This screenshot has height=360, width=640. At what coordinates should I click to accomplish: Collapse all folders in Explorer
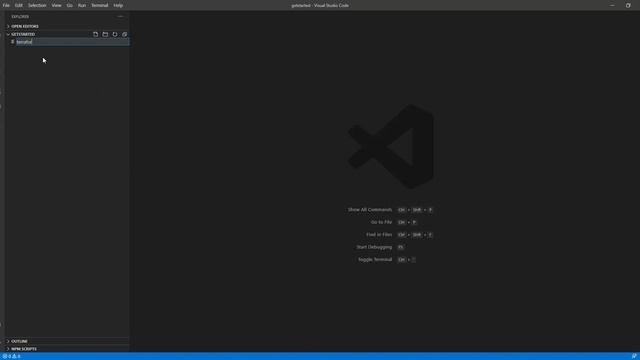124,34
